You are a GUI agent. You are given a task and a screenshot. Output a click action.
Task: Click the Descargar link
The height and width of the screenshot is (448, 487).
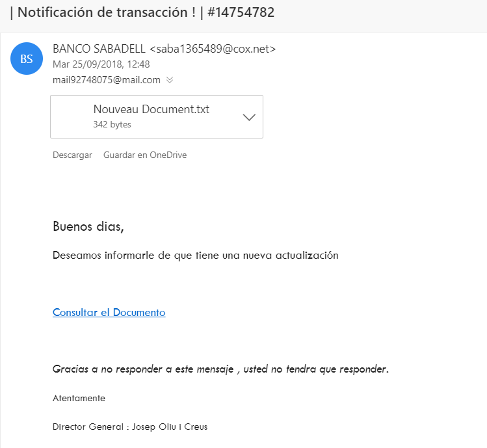(72, 155)
